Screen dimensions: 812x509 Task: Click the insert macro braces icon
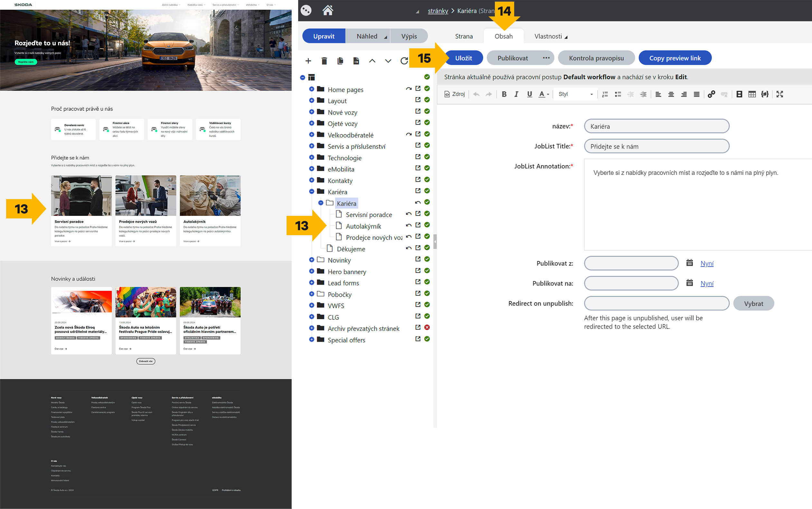click(765, 94)
